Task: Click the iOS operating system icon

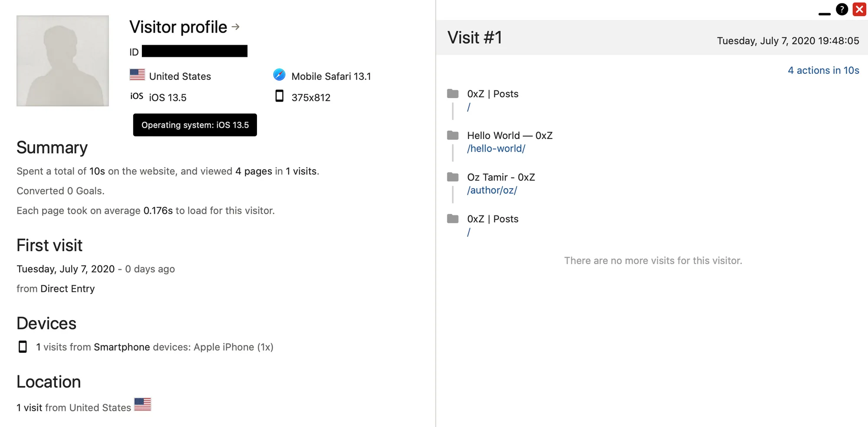Action: pyautogui.click(x=137, y=96)
